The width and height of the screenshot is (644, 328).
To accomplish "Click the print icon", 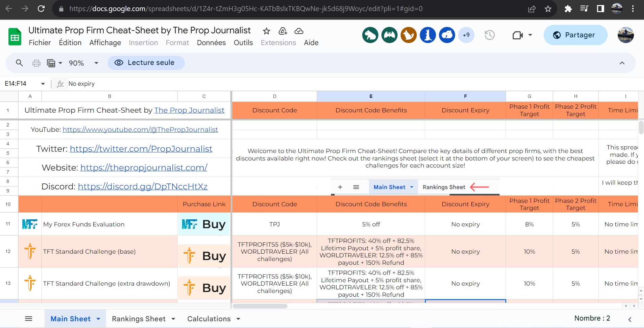I will point(36,63).
